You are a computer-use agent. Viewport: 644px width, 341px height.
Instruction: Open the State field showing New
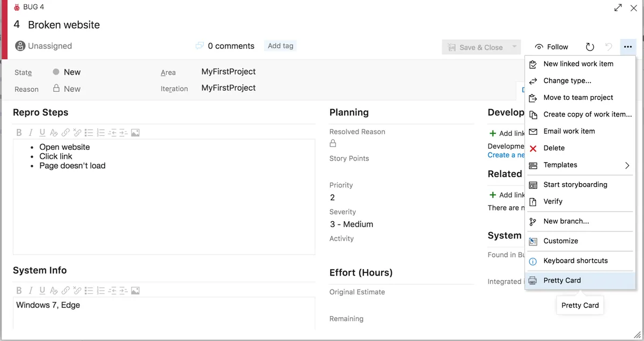click(x=70, y=71)
